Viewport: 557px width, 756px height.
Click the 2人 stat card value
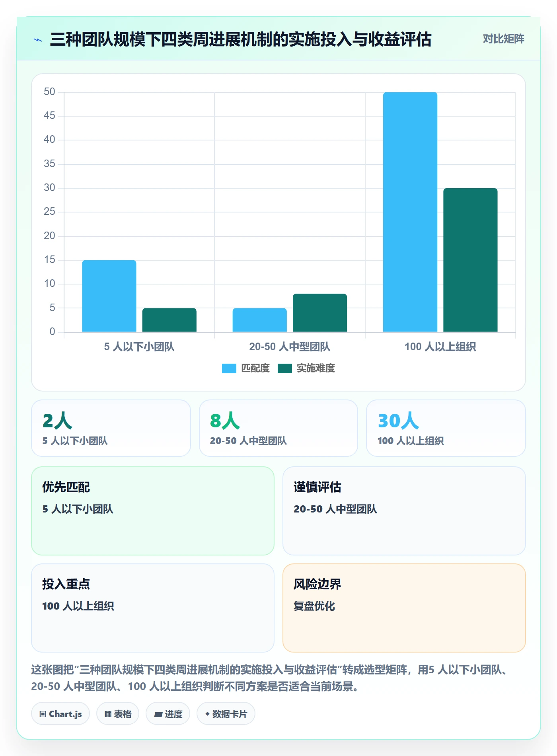pyautogui.click(x=57, y=421)
